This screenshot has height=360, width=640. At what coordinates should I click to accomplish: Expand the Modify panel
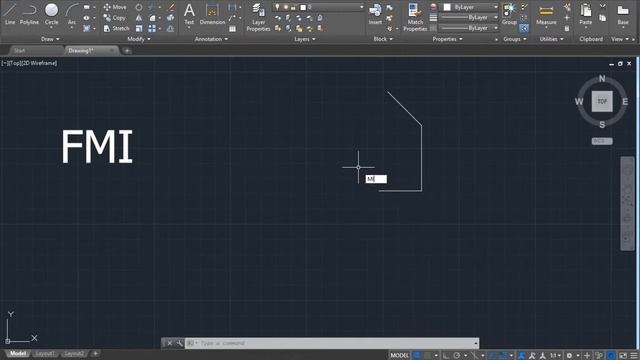139,39
